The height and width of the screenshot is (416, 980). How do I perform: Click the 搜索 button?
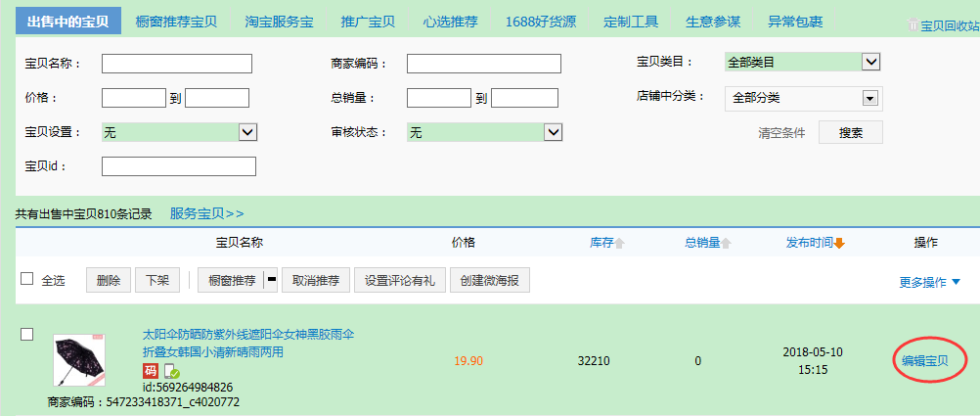click(850, 133)
